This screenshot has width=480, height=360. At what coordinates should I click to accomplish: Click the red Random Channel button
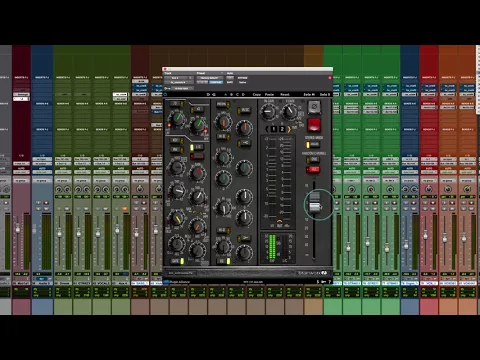click(x=313, y=170)
